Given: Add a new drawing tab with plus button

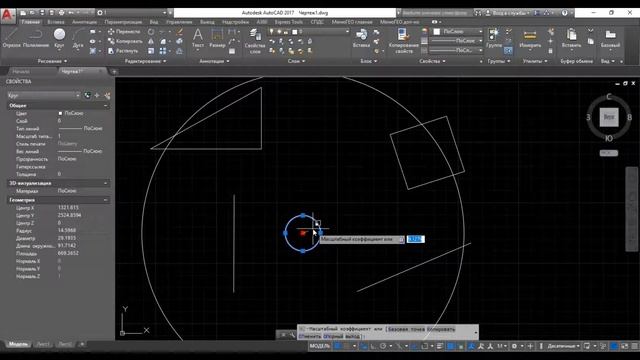Looking at the screenshot, I should coord(114,72).
